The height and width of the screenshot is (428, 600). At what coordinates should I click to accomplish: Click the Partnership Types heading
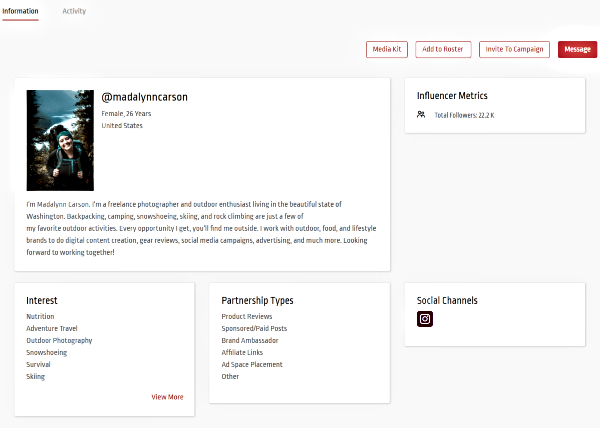tap(258, 301)
